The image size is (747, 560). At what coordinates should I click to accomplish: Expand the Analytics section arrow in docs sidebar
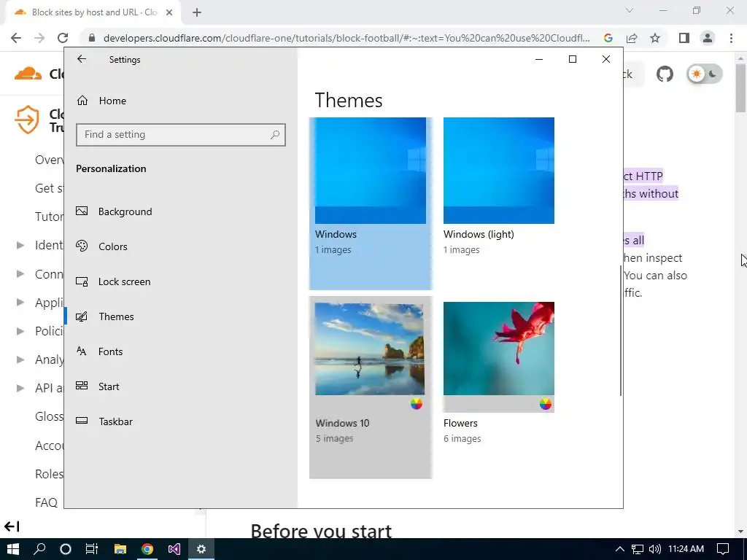coord(20,359)
